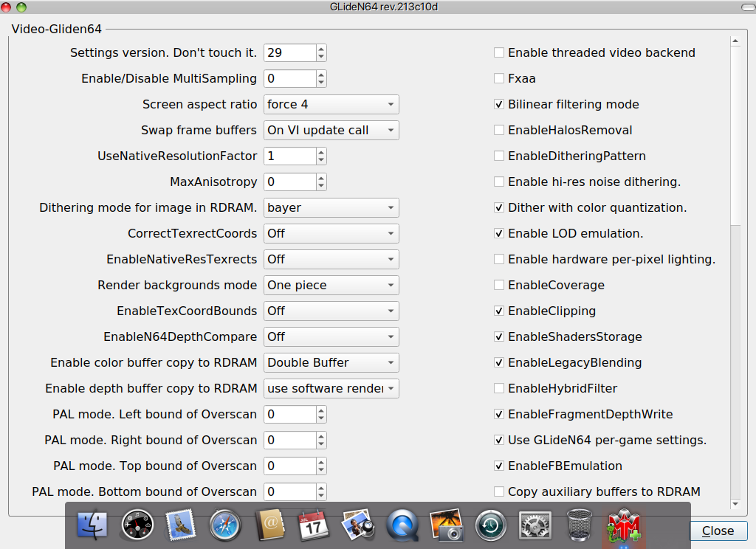Increase the MaxAnisotropy value with up arrow
Image resolution: width=756 pixels, height=549 pixels.
coord(321,178)
